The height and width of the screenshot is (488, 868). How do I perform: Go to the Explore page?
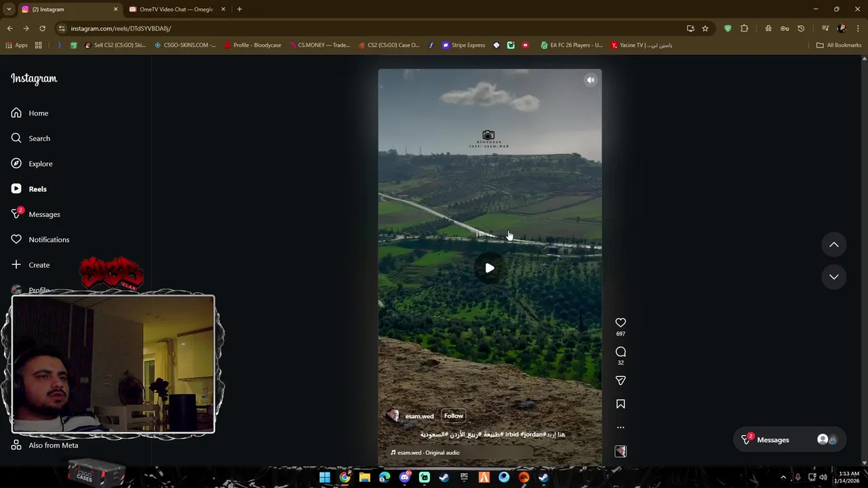(32, 163)
